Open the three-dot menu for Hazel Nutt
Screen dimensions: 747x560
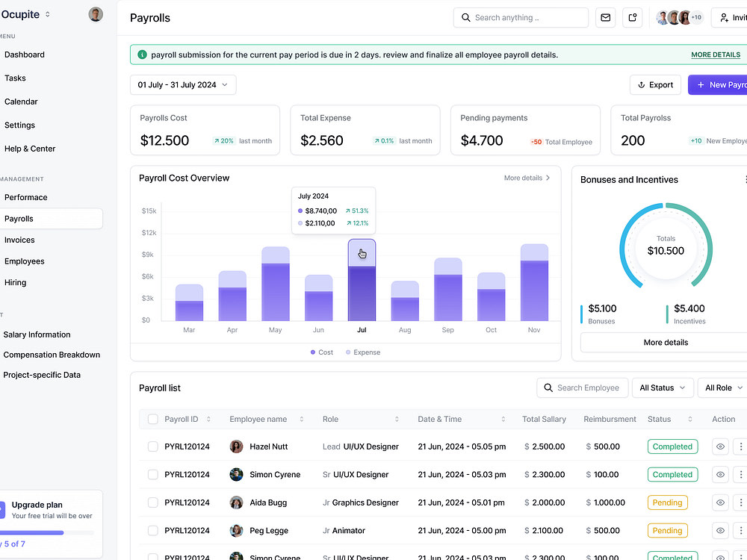740,447
